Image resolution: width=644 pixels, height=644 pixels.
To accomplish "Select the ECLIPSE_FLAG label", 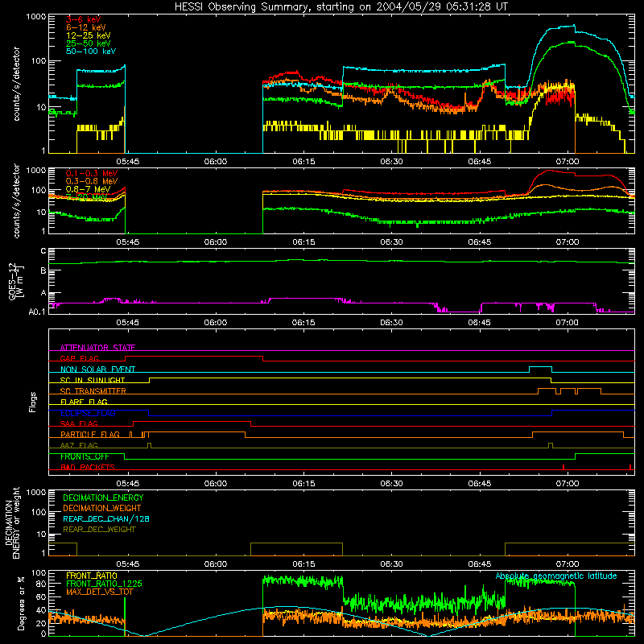I will coord(88,413).
